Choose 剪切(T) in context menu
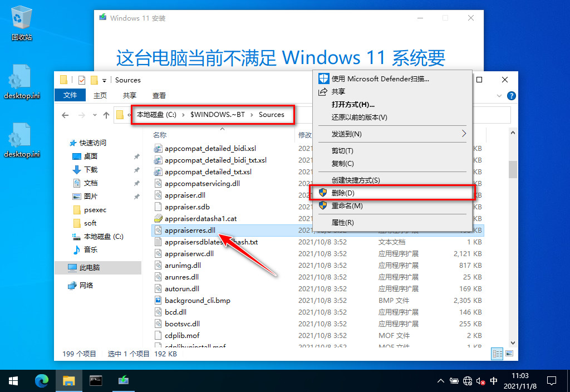Image resolution: width=570 pixels, height=392 pixels. pyautogui.click(x=392, y=151)
